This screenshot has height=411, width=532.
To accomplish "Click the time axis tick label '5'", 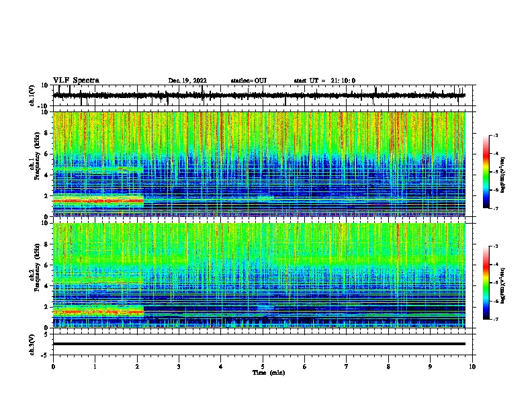I will pyautogui.click(x=263, y=367).
